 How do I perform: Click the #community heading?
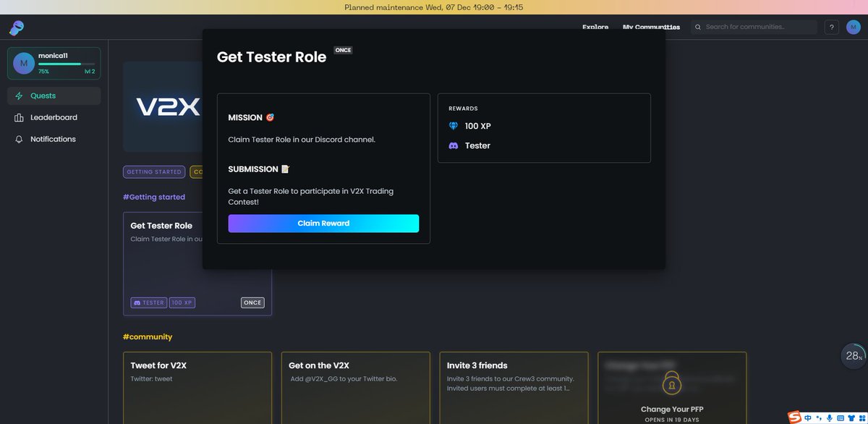[x=148, y=336]
